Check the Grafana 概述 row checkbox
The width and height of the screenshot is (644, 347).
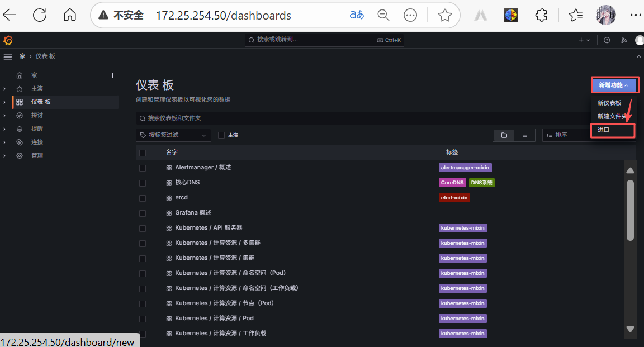143,213
